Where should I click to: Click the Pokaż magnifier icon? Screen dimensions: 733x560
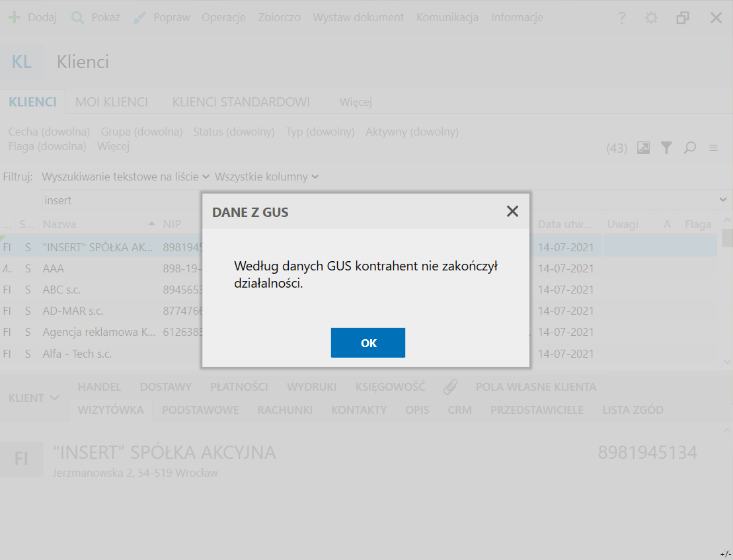(77, 18)
